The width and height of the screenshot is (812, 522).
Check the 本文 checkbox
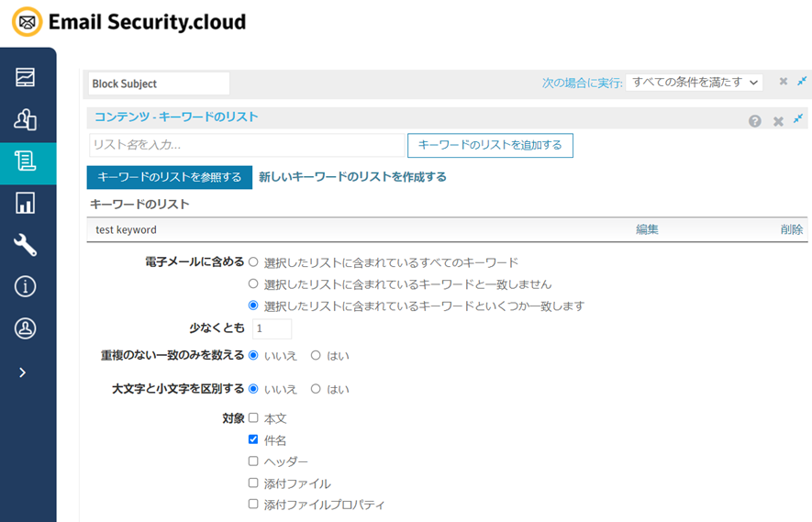tap(253, 417)
